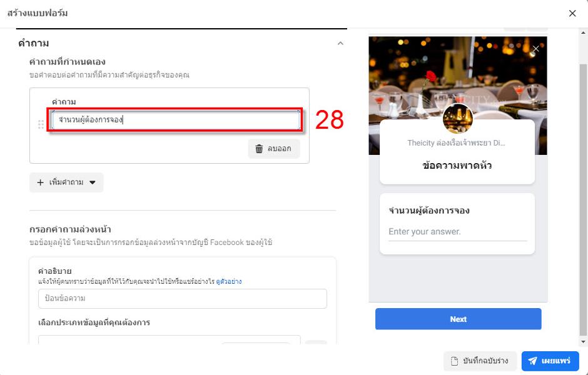The width and height of the screenshot is (588, 375).
Task: Click the เผยแพร่ publish button
Action: tap(550, 361)
